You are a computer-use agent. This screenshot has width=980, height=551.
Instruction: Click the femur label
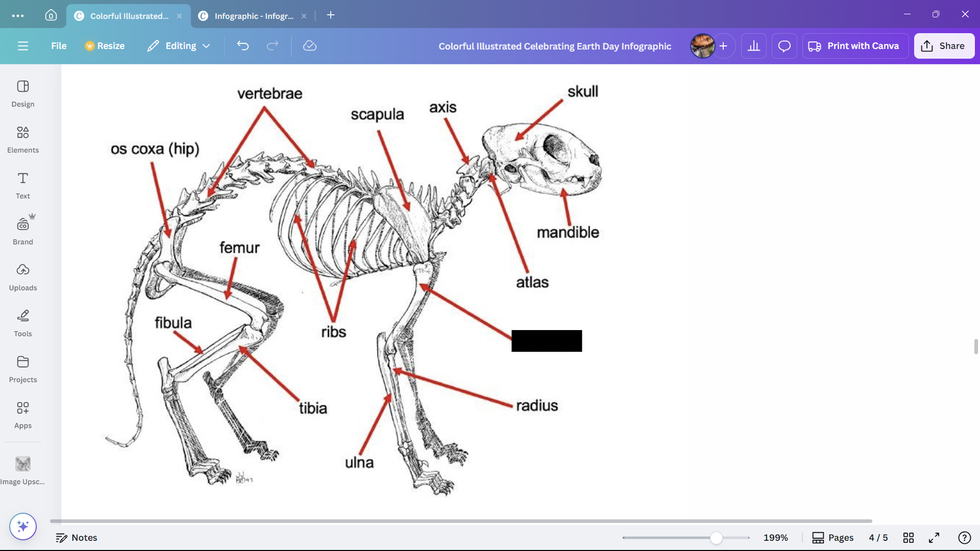point(239,247)
